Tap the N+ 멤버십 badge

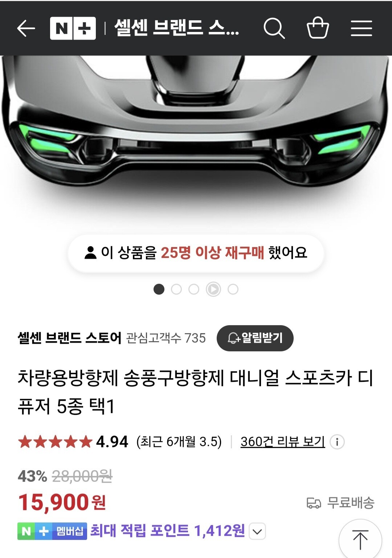pos(52,531)
